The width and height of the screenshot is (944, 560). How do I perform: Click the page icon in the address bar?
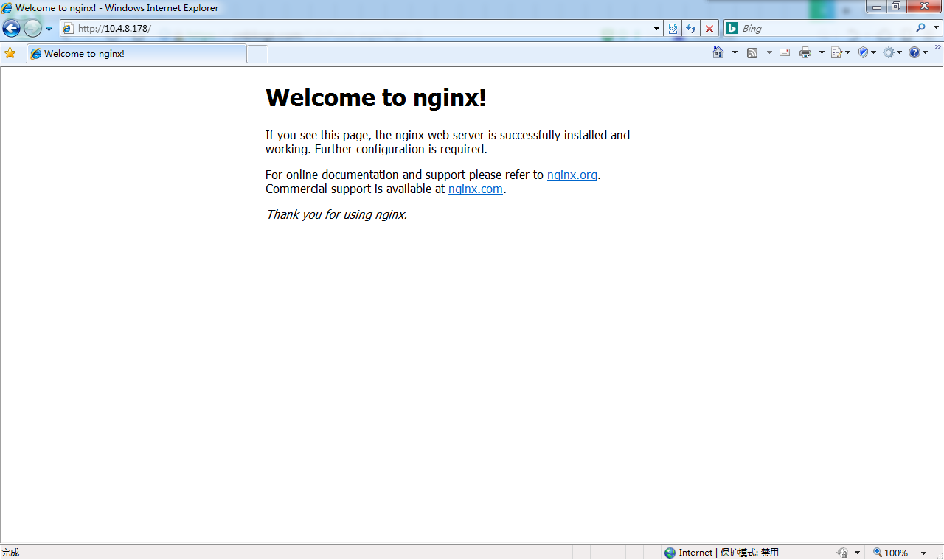pyautogui.click(x=69, y=29)
